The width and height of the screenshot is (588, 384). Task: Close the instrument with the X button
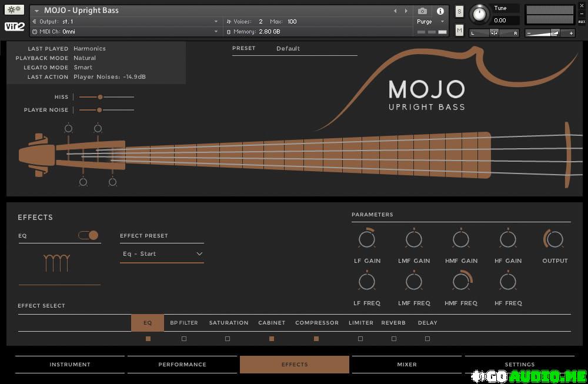point(582,6)
